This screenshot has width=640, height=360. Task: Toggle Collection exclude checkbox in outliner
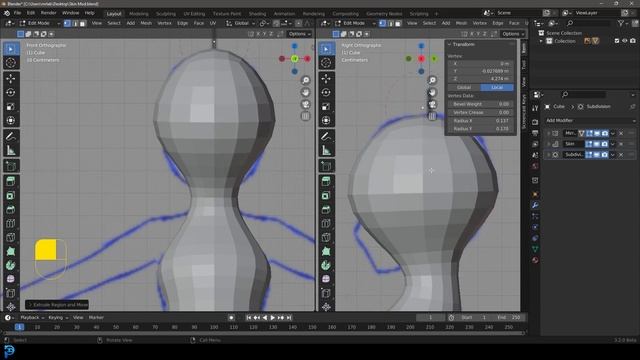tap(617, 41)
